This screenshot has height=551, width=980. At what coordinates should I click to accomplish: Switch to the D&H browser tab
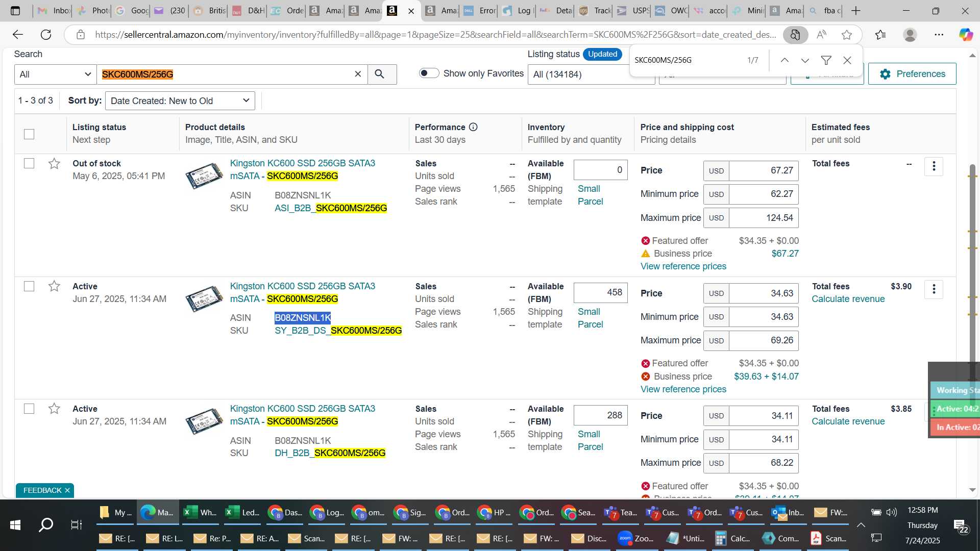pos(248,11)
